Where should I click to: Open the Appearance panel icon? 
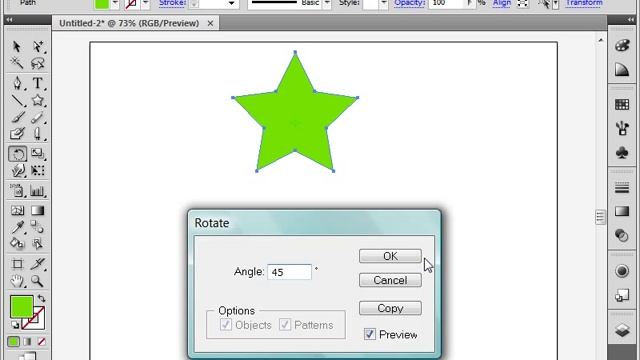click(622, 271)
